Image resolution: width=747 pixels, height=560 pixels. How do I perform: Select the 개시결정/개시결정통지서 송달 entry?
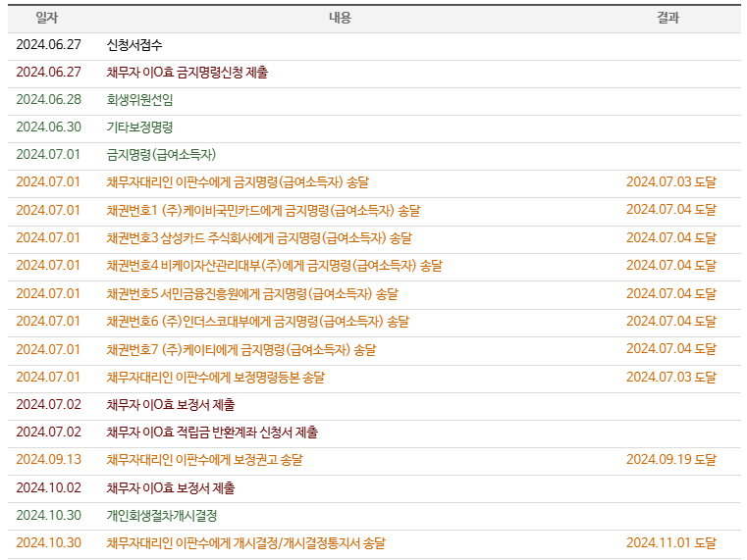[245, 543]
